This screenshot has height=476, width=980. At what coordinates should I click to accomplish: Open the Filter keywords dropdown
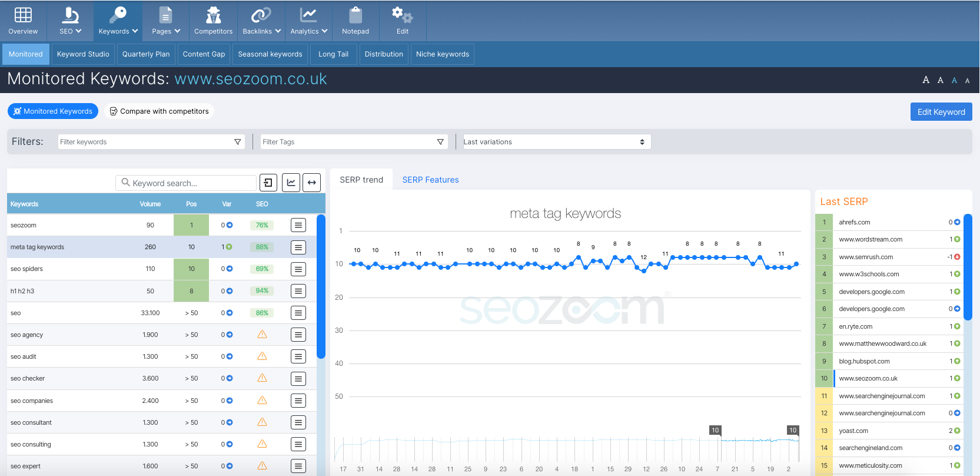[x=151, y=141]
